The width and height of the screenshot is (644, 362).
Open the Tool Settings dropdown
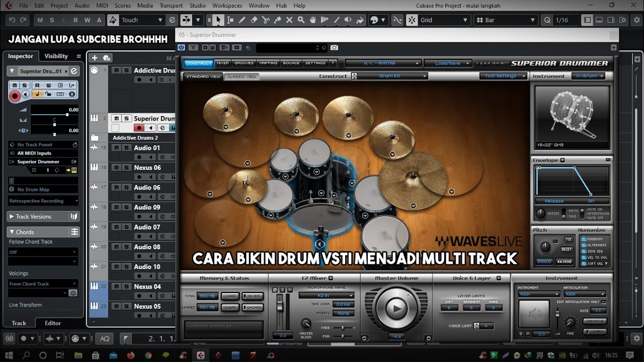point(503,76)
